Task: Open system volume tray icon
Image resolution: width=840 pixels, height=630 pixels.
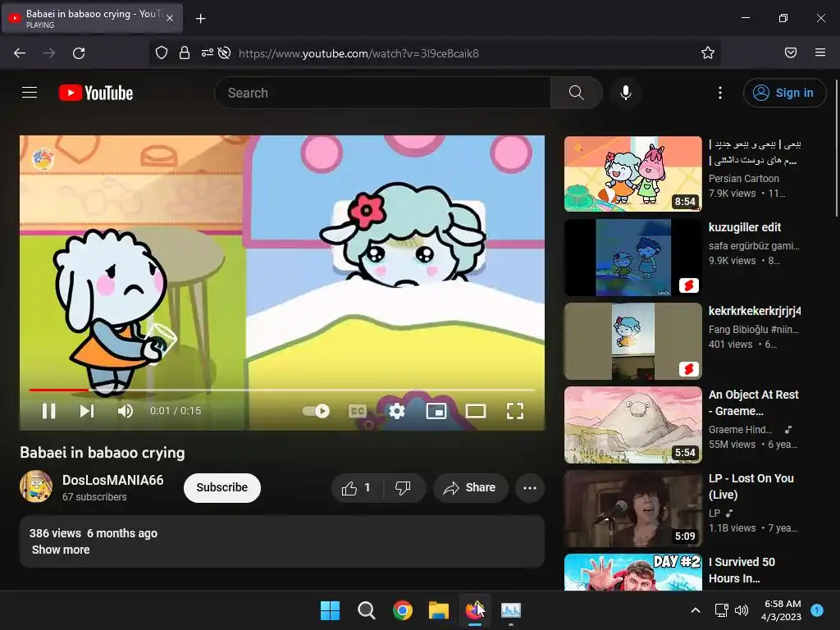Action: pyautogui.click(x=742, y=610)
